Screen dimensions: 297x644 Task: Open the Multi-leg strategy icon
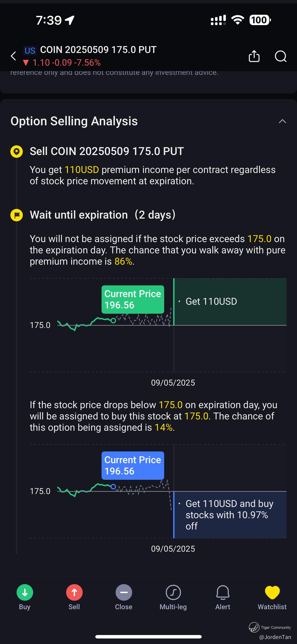tap(173, 592)
